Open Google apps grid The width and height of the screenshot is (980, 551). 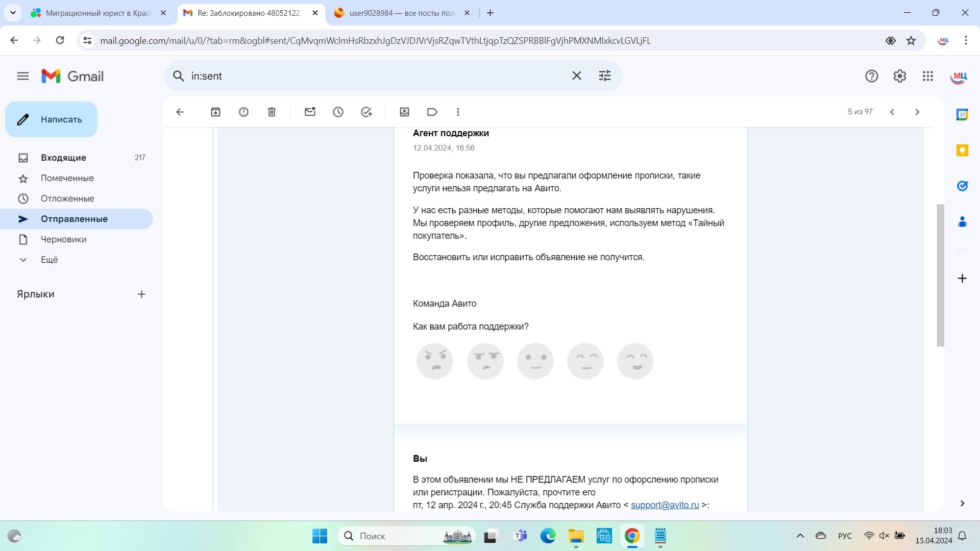(928, 76)
